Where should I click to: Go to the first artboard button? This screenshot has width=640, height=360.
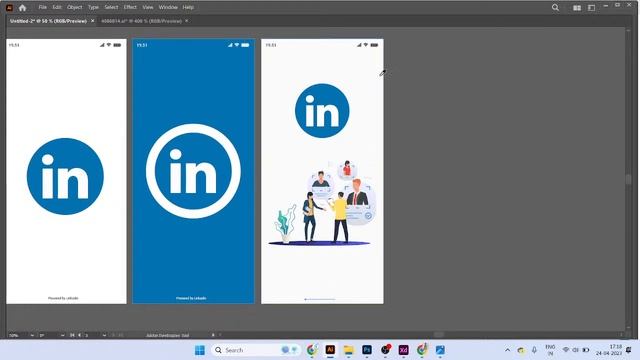[72, 336]
